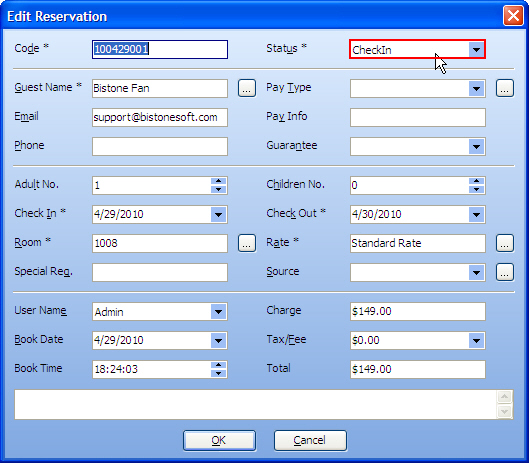Click the Email field with support@bistonesoft.com

tap(160, 117)
